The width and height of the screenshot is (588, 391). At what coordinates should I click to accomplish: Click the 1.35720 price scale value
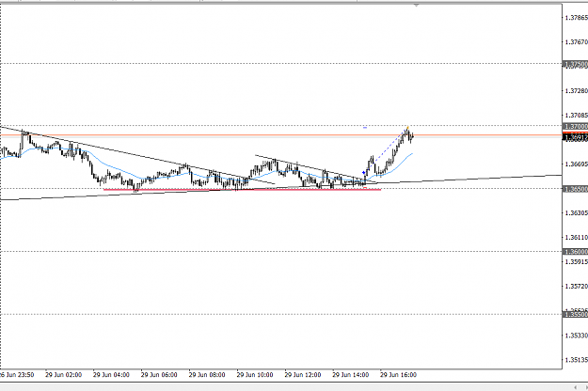click(x=577, y=286)
